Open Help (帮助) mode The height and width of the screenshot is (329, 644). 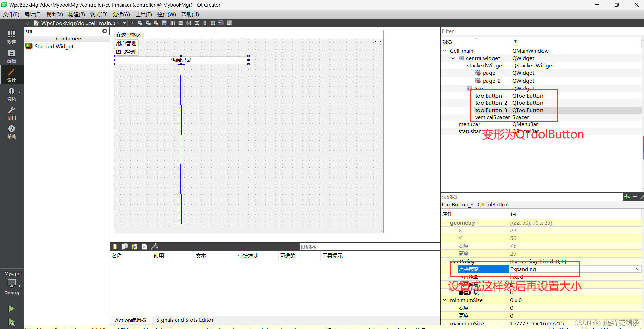point(12,131)
